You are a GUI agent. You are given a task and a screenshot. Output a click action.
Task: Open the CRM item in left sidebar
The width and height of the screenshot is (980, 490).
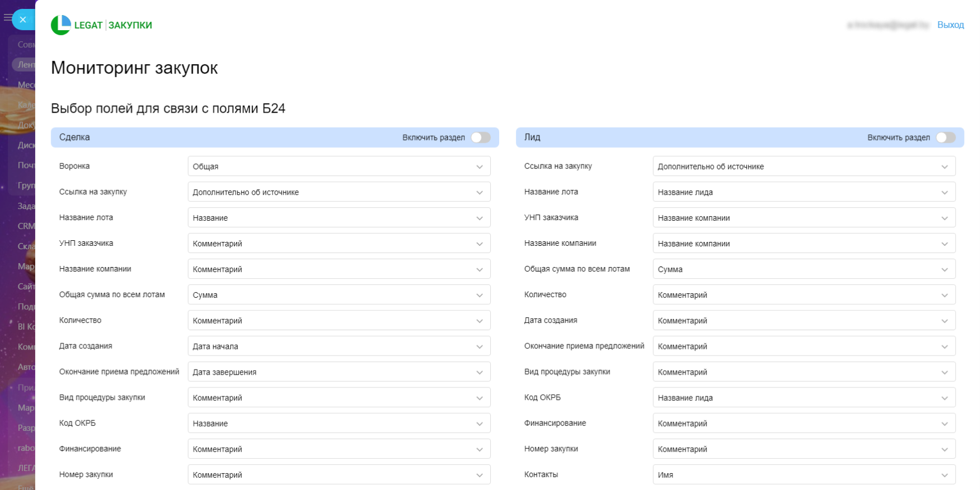[26, 226]
